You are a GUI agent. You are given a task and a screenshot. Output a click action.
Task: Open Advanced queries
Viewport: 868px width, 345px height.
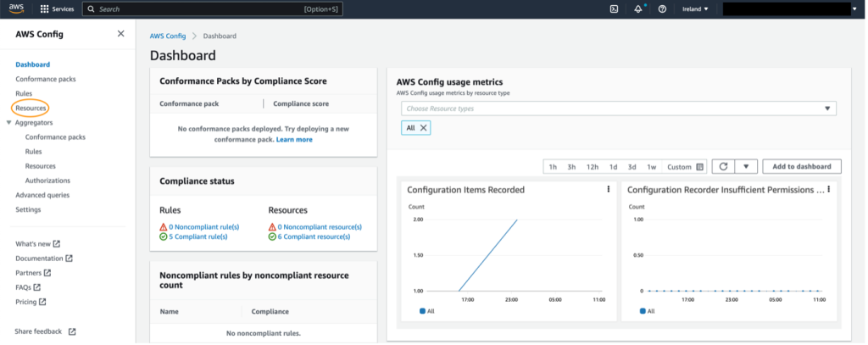[x=42, y=195]
